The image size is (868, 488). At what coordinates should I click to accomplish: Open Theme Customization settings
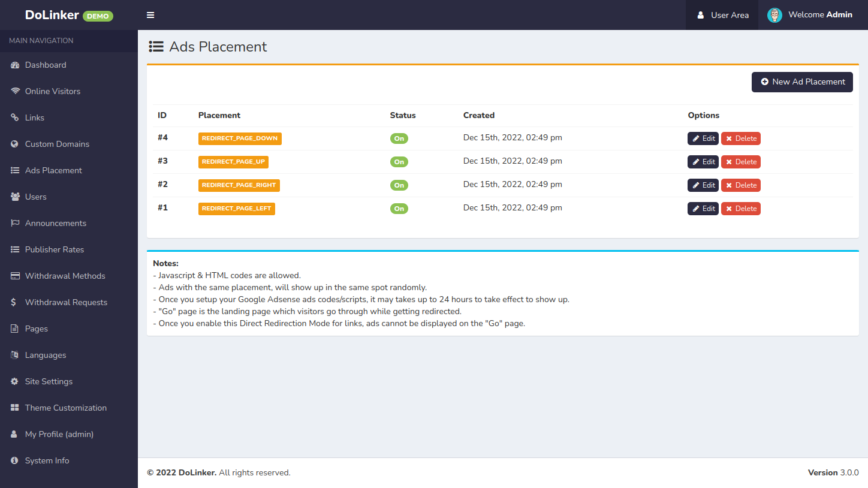point(65,408)
